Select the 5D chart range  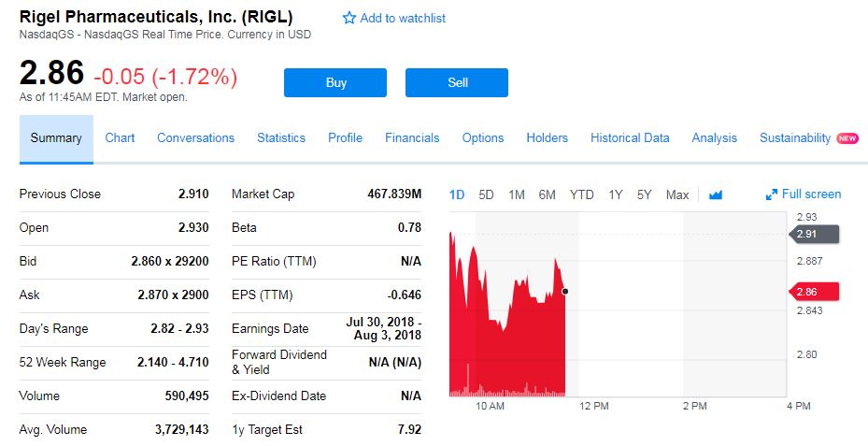(486, 195)
